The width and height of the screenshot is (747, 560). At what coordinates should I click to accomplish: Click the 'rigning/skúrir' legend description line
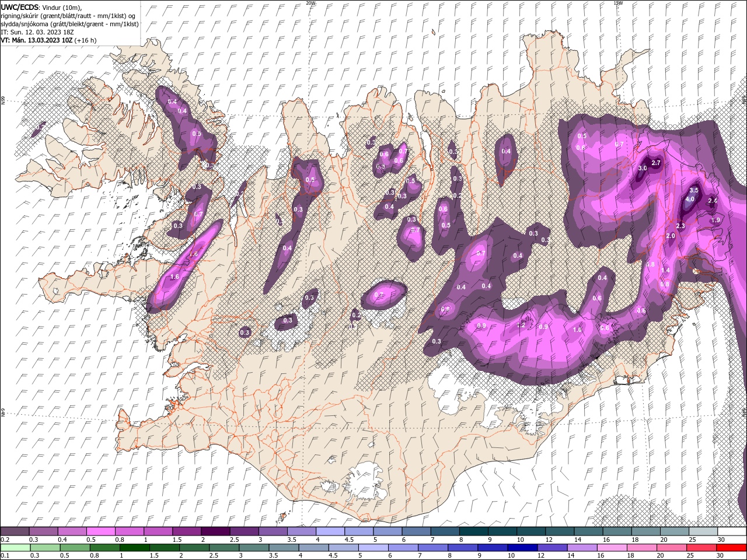[x=69, y=16]
